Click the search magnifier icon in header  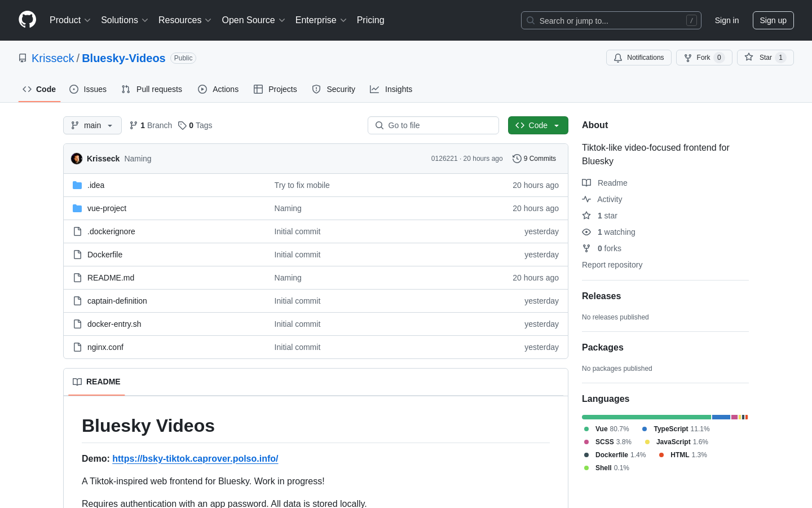pyautogui.click(x=531, y=20)
